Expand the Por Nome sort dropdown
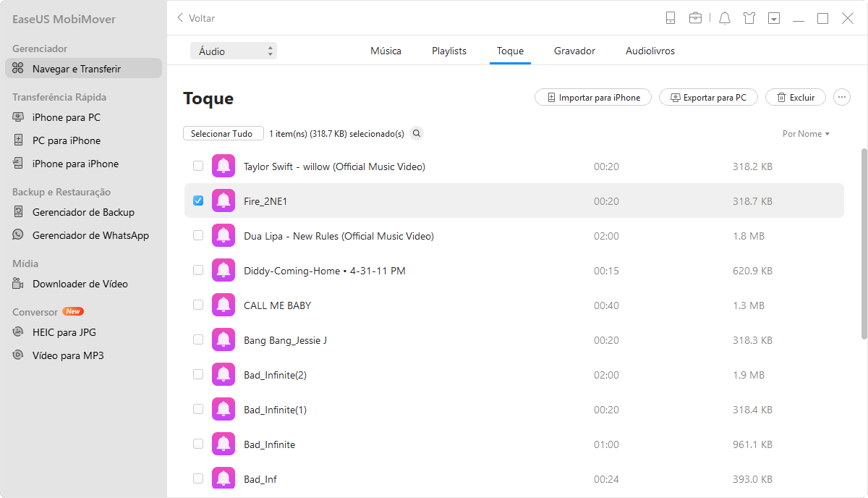The image size is (868, 498). coord(806,134)
